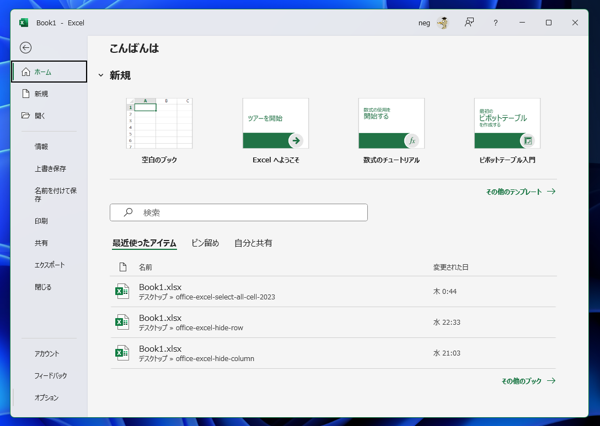Viewport: 600px width, 426px height.
Task: Click fx icon on 数式のチュートリアル thumbnail
Action: tap(412, 140)
